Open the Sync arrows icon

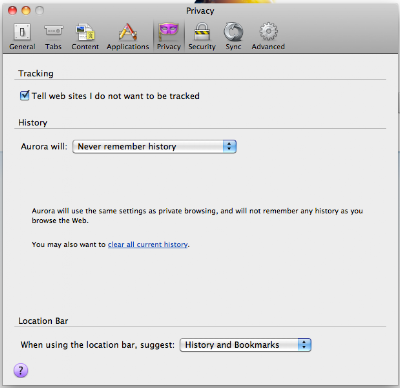click(x=233, y=32)
